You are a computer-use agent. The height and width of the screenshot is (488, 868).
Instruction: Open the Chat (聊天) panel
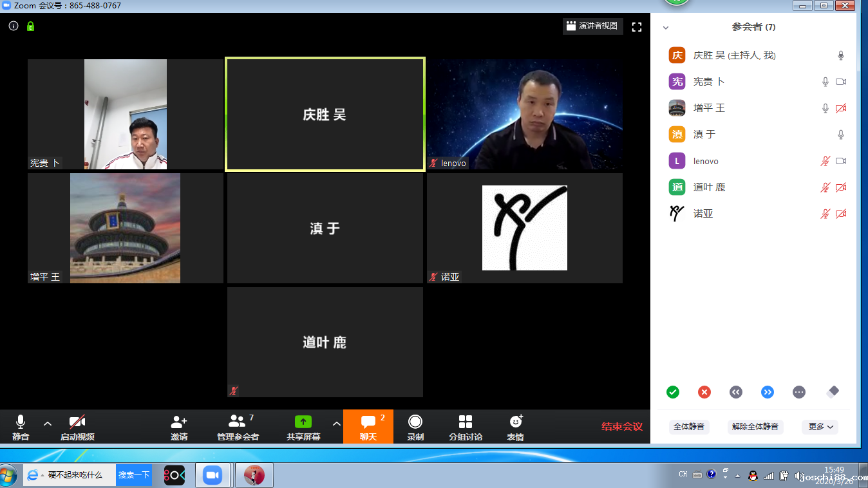pos(368,422)
